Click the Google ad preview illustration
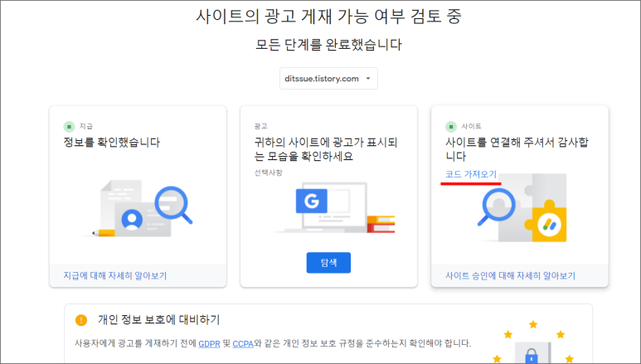The width and height of the screenshot is (641, 364). click(x=333, y=208)
